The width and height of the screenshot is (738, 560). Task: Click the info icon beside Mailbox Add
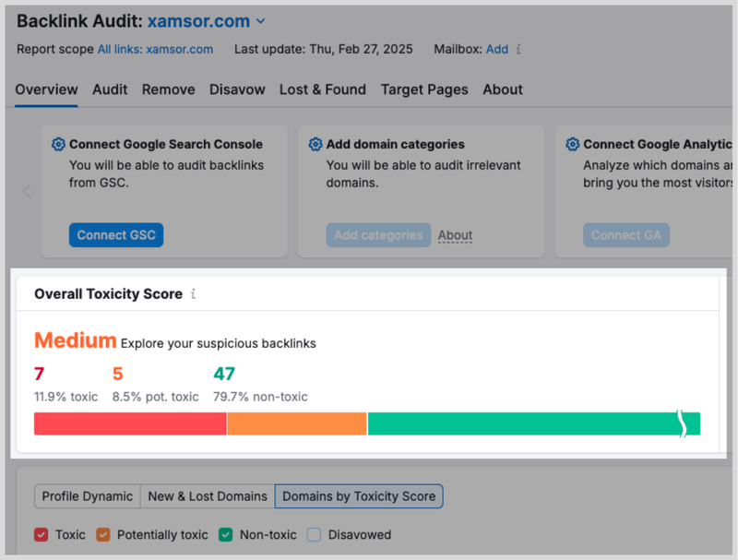[519, 50]
